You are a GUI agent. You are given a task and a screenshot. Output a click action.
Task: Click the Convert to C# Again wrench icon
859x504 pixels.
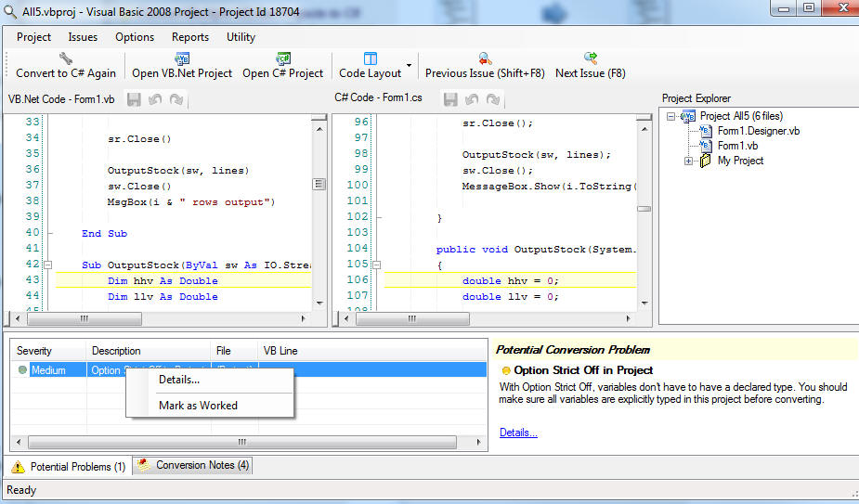pyautogui.click(x=65, y=58)
